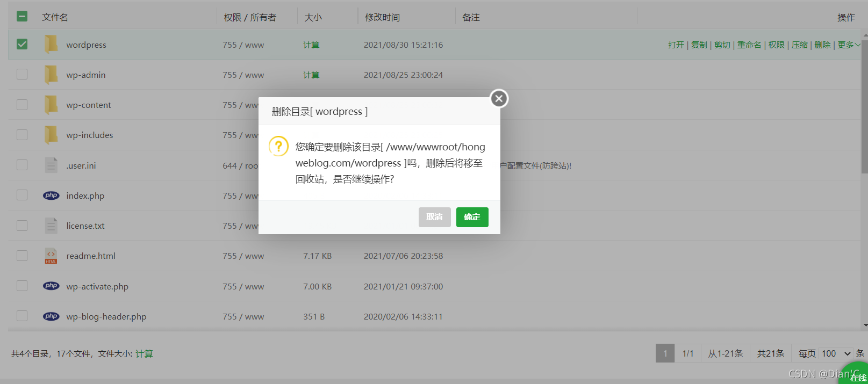Screen dimensions: 868x384
Task: Click the index.php PHP icon
Action: 51,195
